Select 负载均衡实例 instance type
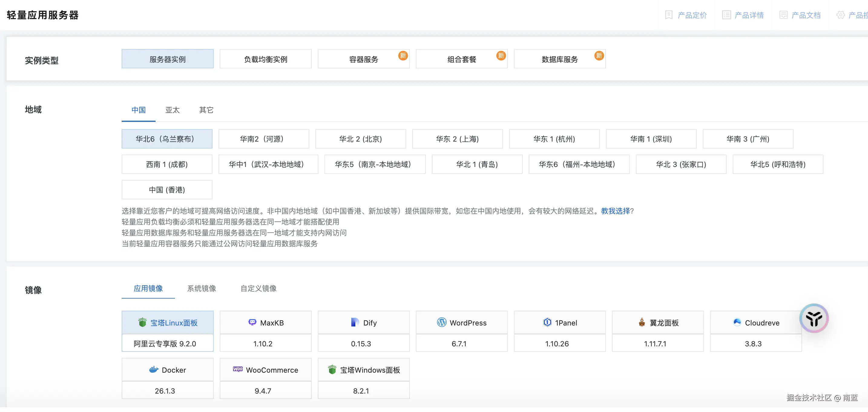 (x=265, y=59)
